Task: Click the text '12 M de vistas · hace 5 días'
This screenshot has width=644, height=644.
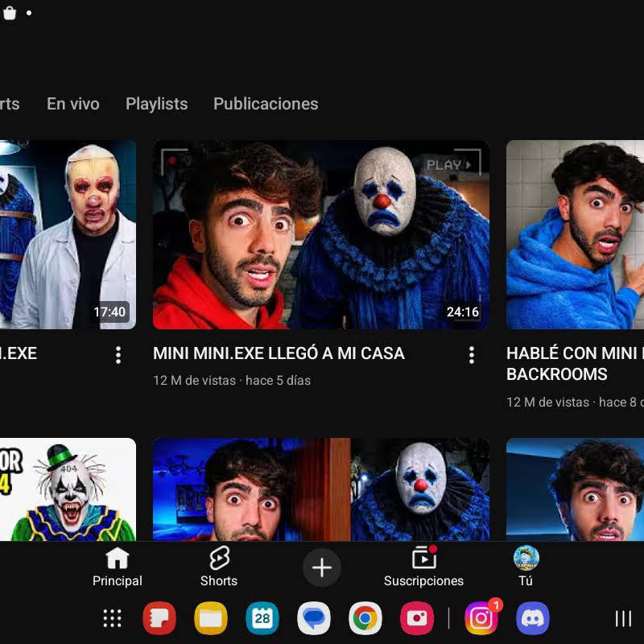Action: [232, 380]
